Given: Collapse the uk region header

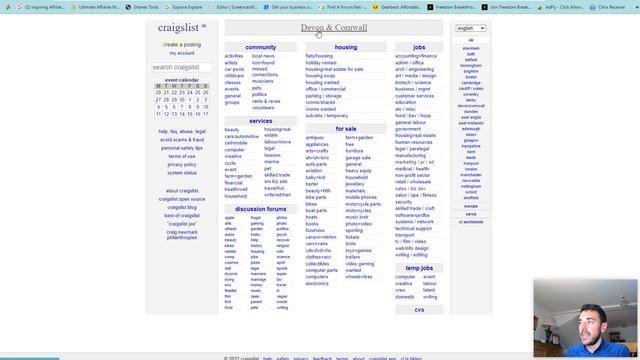Looking at the screenshot, I should (471, 40).
